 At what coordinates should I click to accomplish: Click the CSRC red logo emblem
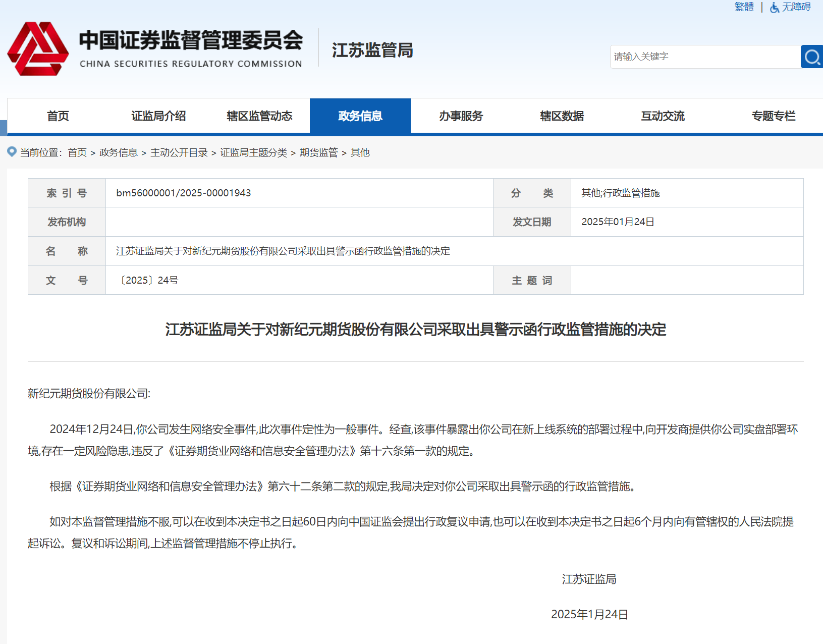tap(38, 49)
